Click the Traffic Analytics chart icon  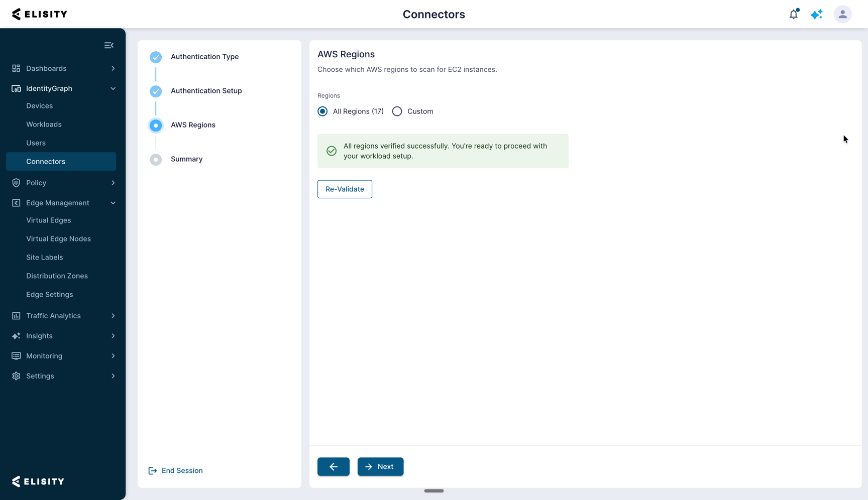click(16, 316)
